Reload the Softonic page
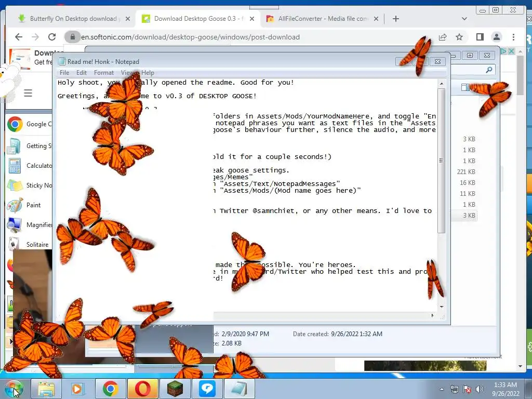The width and height of the screenshot is (532, 399). [x=51, y=37]
